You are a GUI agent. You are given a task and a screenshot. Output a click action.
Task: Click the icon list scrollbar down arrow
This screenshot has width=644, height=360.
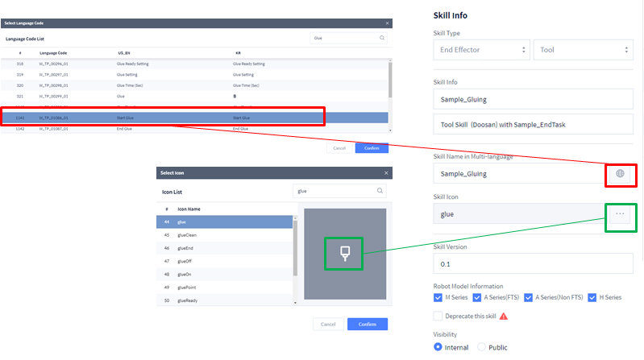[295, 302]
